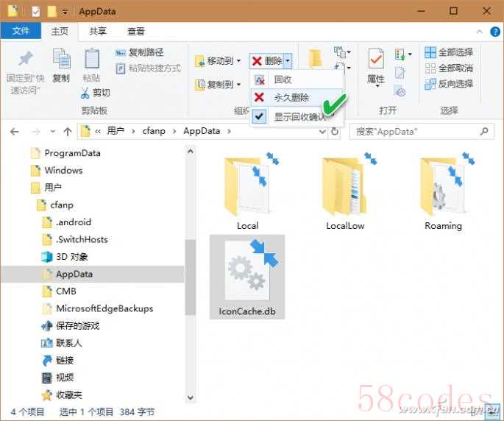
Task: Click the Saved Games (保存的游戏) icon item
Action: point(70,326)
